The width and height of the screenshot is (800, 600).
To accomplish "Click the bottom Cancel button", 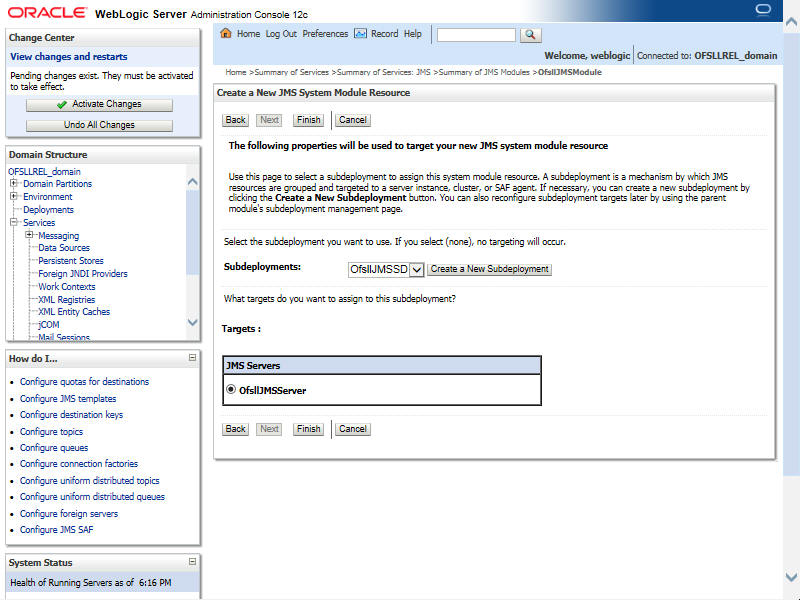I will coord(353,429).
